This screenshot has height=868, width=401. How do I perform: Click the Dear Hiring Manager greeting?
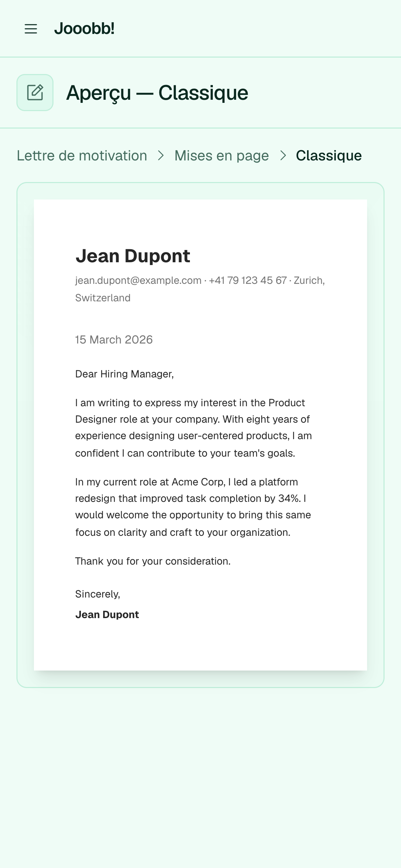[x=124, y=374]
